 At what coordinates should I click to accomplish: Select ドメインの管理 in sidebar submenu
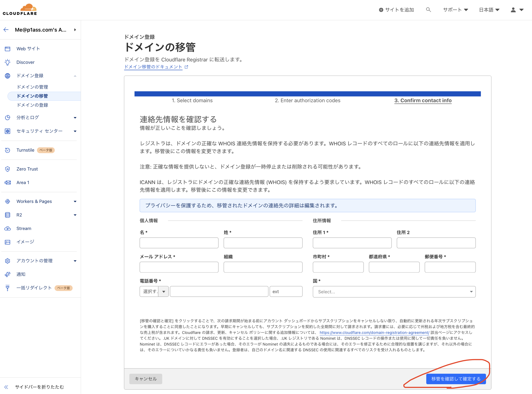pyautogui.click(x=32, y=87)
